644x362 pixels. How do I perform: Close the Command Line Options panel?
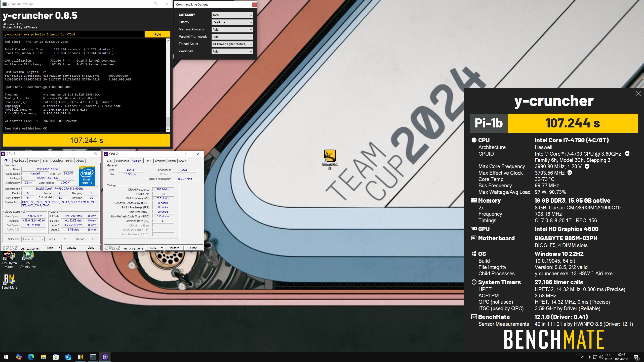pyautogui.click(x=254, y=5)
